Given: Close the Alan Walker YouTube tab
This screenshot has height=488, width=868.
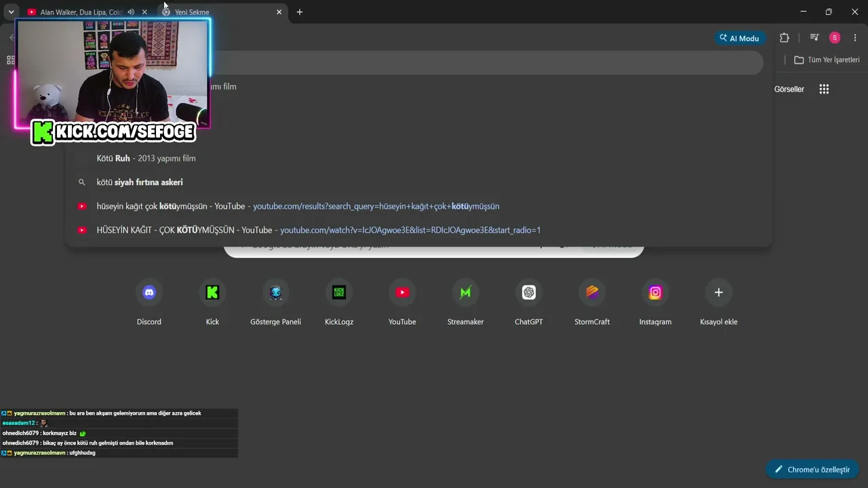Looking at the screenshot, I should pyautogui.click(x=144, y=12).
